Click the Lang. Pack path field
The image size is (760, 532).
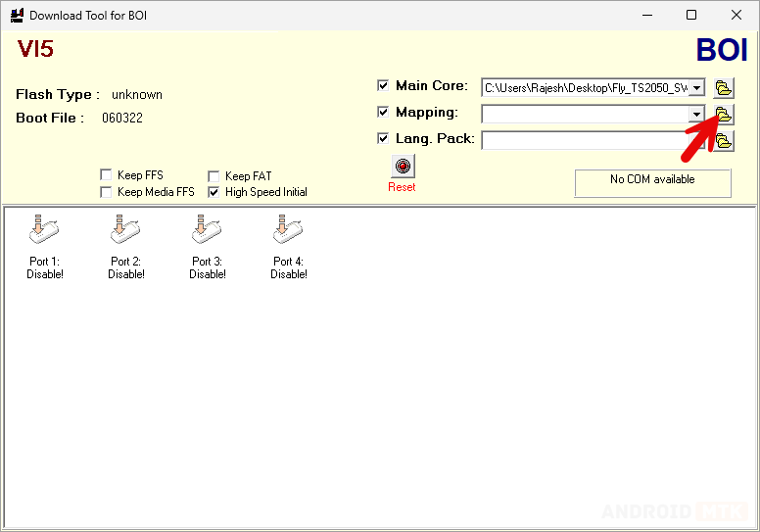pyautogui.click(x=593, y=141)
